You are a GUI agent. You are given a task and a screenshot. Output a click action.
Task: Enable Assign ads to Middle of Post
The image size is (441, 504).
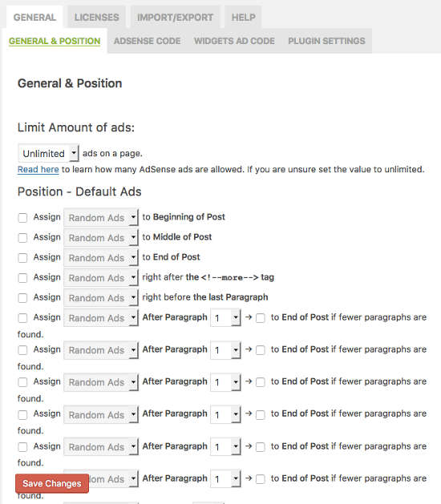coord(22,238)
